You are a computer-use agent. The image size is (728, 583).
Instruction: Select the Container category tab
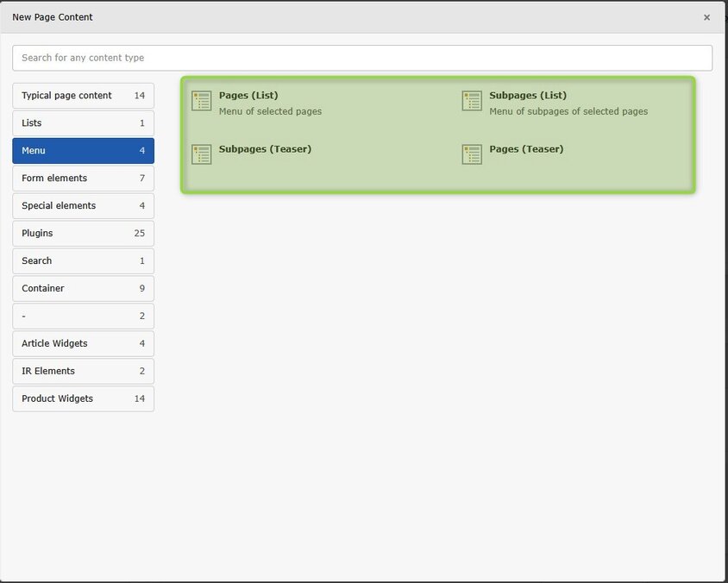(x=83, y=289)
